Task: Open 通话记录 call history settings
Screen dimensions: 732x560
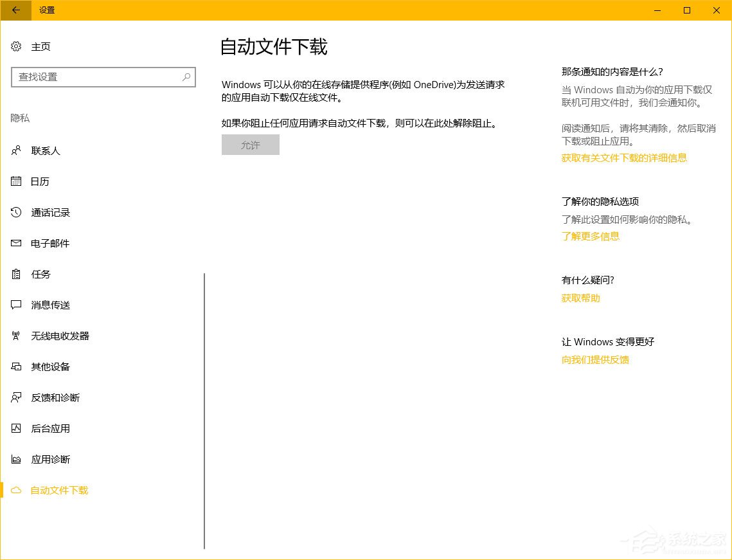Action: (x=51, y=212)
